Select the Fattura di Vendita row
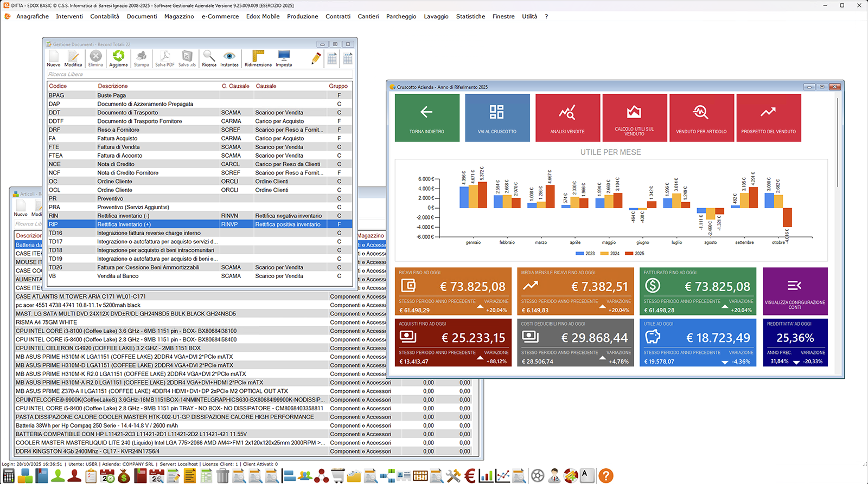 118,147
